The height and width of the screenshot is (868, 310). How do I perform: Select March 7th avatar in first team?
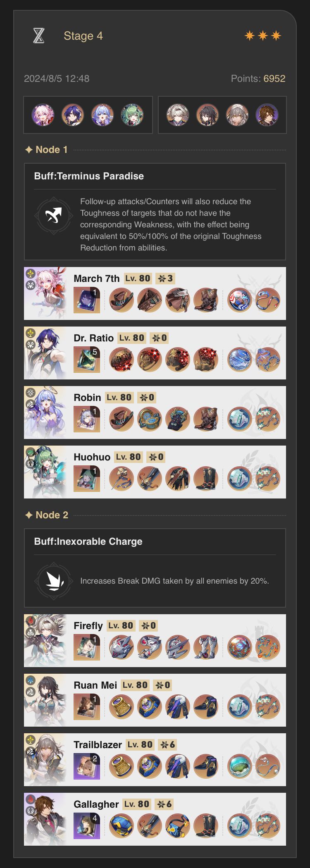43,115
